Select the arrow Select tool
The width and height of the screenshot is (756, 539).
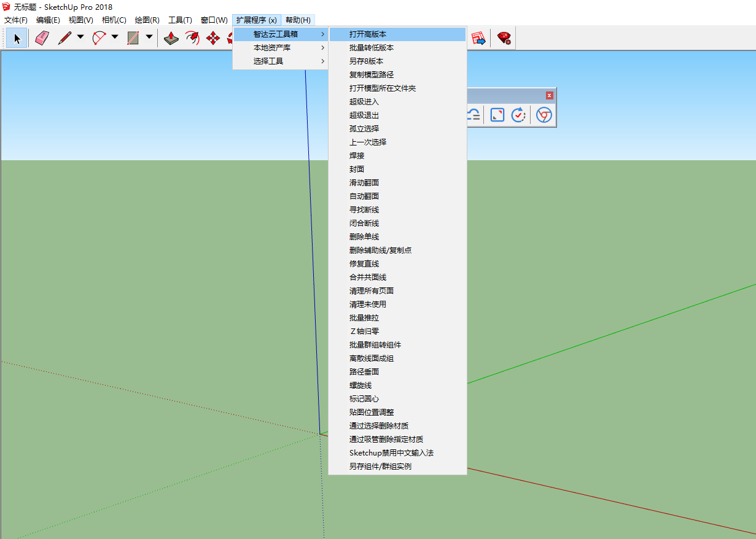click(x=17, y=39)
